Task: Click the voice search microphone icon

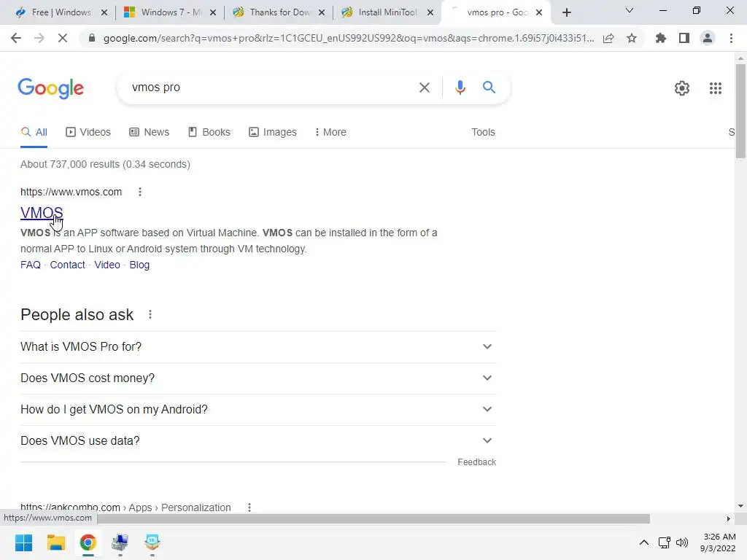Action: point(460,87)
